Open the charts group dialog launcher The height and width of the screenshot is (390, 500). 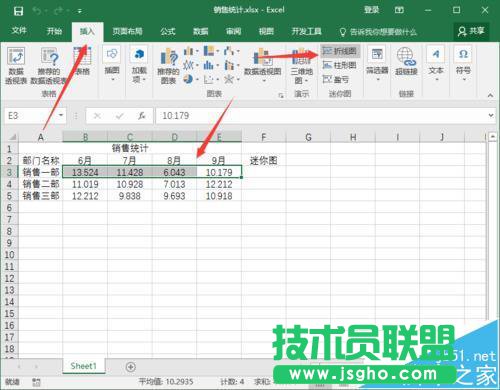click(x=281, y=96)
